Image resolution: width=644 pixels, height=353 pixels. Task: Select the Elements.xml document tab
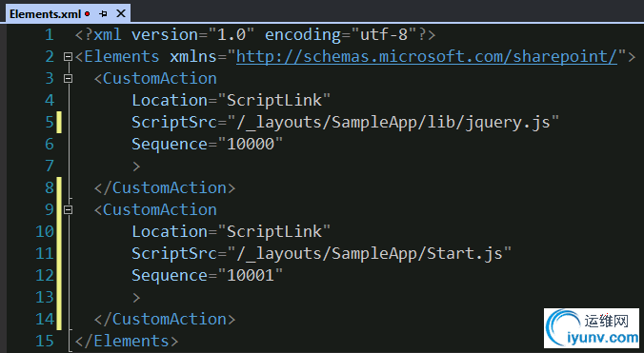coord(45,14)
